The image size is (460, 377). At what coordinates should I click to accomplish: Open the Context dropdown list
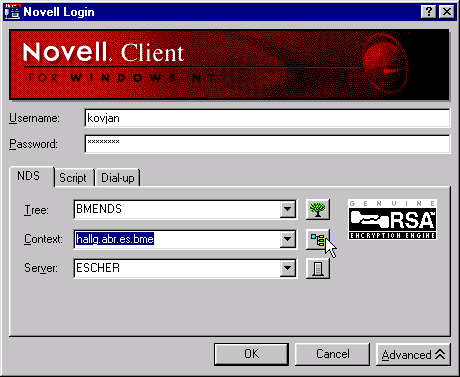pyautogui.click(x=287, y=239)
